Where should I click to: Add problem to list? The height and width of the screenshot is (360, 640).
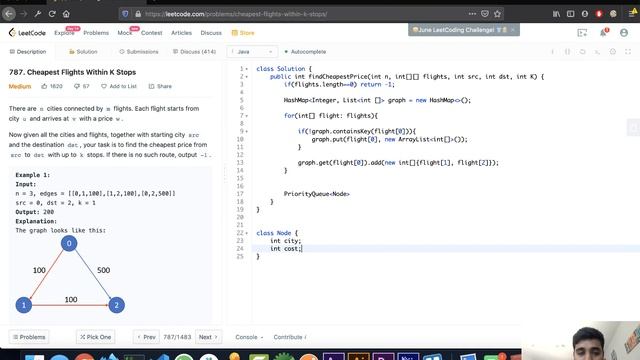tap(119, 86)
